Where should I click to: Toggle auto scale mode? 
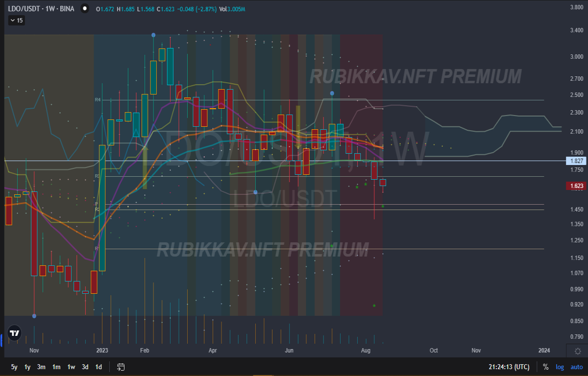576,367
